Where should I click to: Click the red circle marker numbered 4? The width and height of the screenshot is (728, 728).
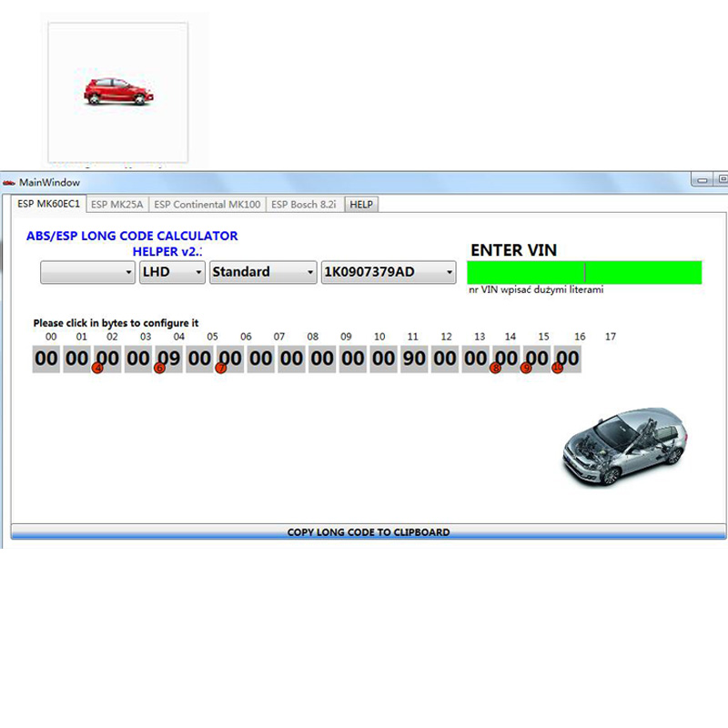point(98,369)
